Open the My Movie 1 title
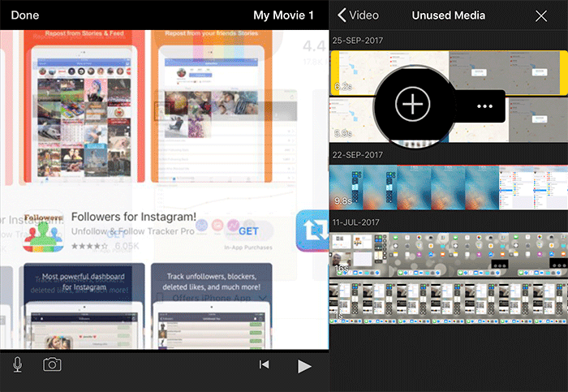Screen dimensions: 568x392 pyautogui.click(x=283, y=15)
